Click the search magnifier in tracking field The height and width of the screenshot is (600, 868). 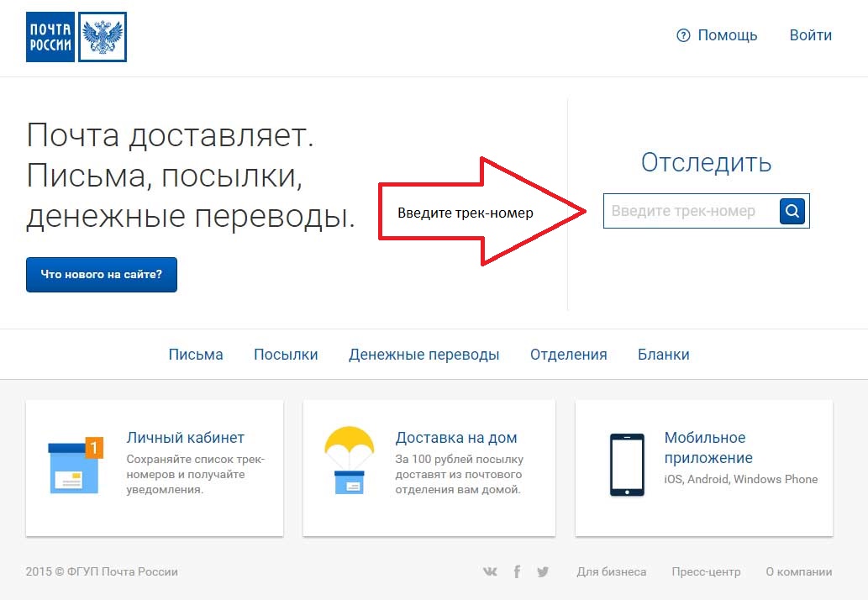[x=791, y=211]
